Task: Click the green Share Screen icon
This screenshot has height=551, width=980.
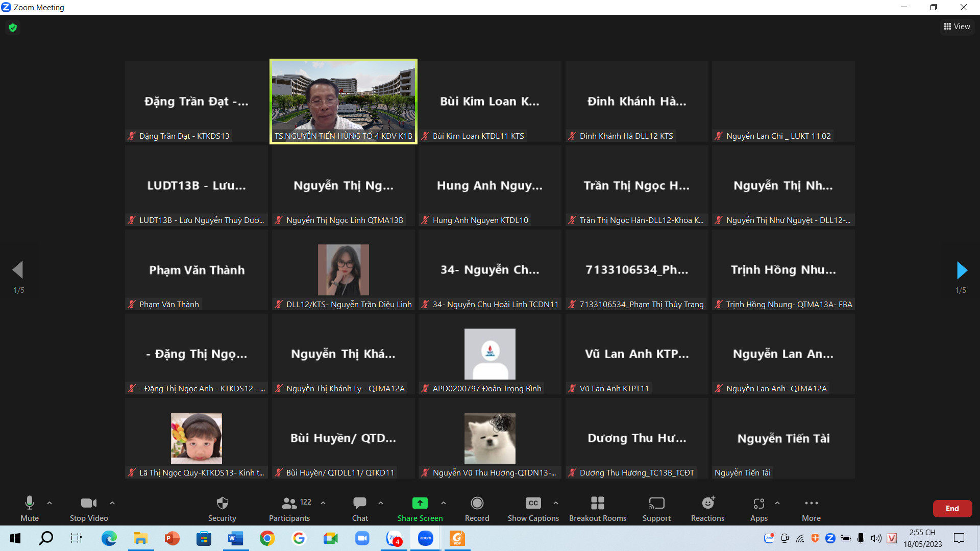Action: click(x=420, y=503)
